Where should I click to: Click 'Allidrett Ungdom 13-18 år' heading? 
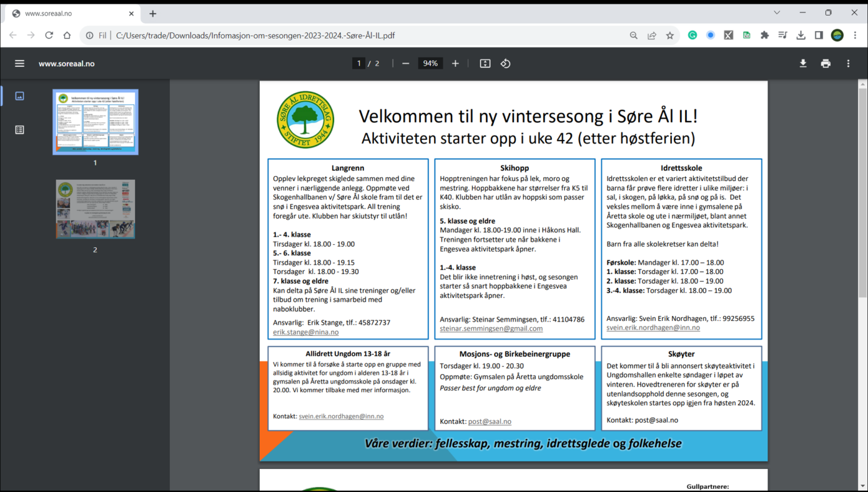click(x=348, y=354)
